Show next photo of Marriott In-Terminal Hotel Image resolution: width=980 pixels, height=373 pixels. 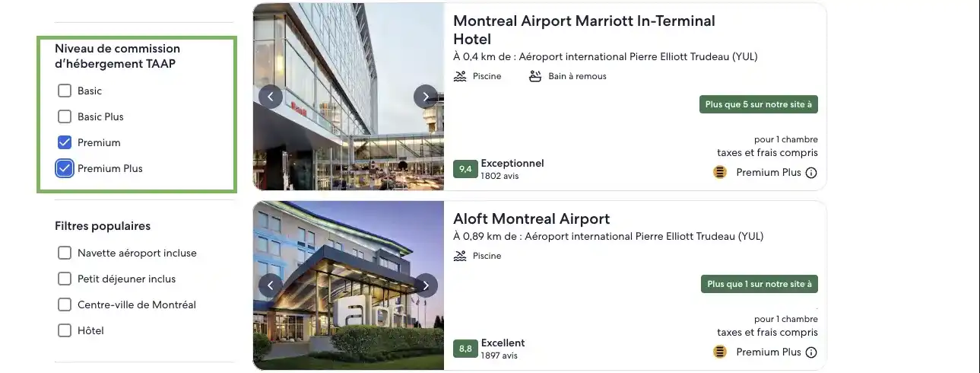click(426, 96)
